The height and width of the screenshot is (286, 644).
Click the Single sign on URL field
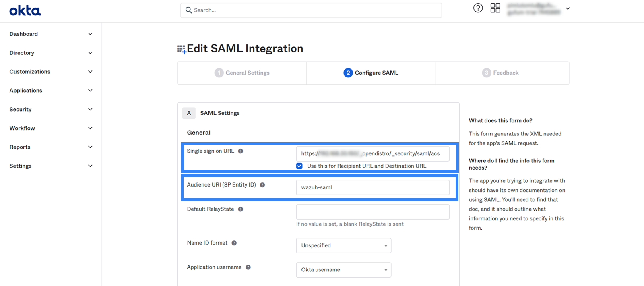[x=373, y=154]
